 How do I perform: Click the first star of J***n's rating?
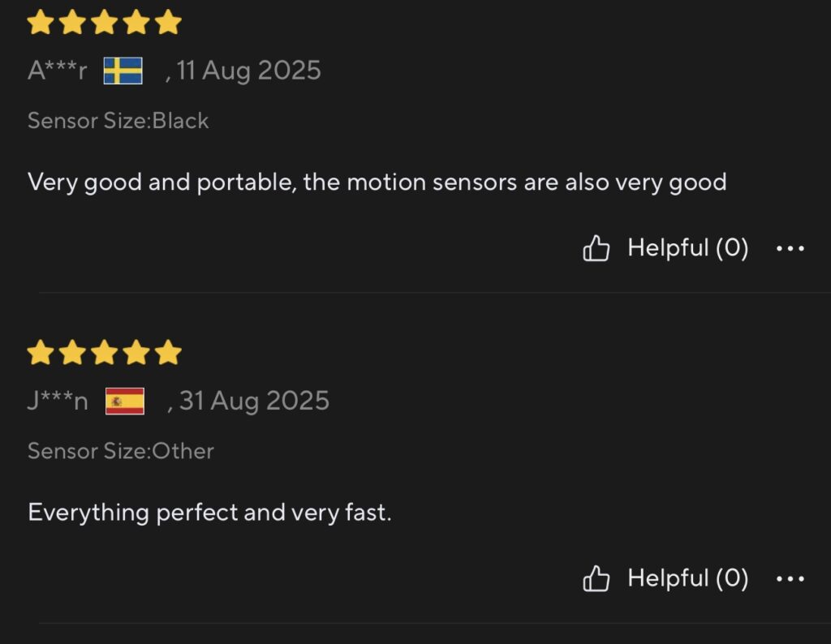[40, 353]
